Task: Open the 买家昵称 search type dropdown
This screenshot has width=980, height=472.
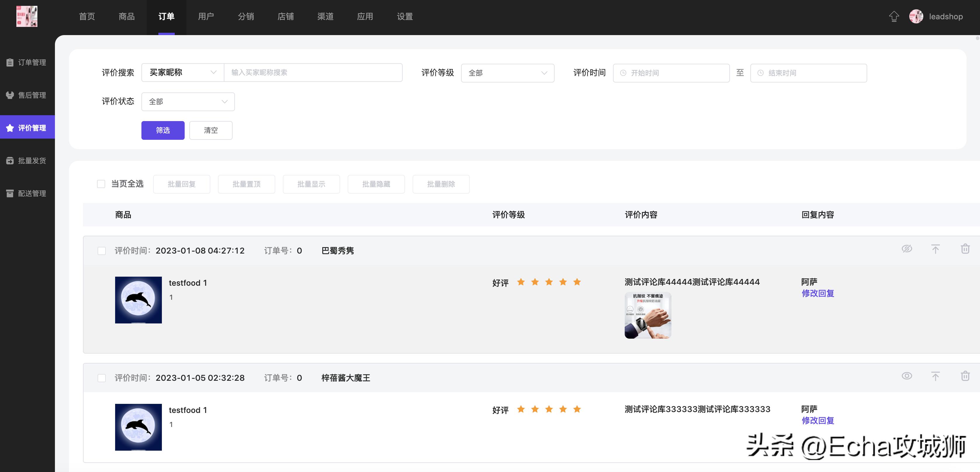Action: (182, 72)
